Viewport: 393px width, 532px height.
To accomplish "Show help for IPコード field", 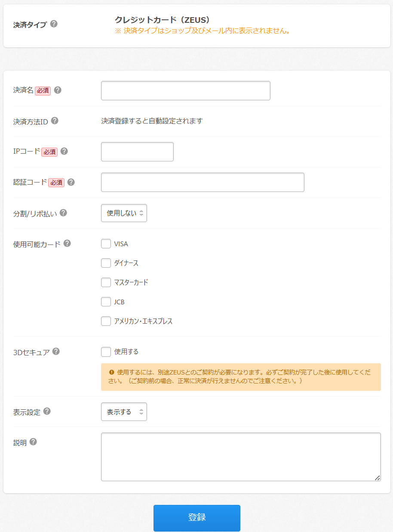I will (x=64, y=151).
